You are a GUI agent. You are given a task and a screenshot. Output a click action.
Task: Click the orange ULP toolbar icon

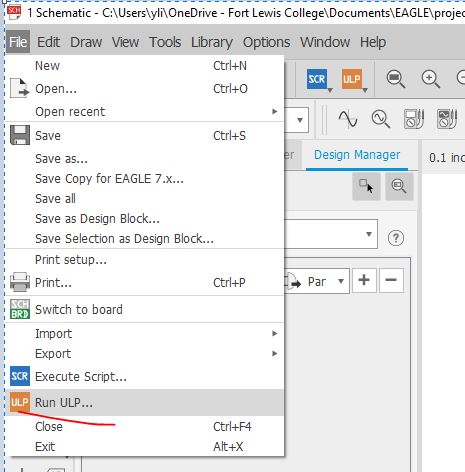click(x=352, y=79)
